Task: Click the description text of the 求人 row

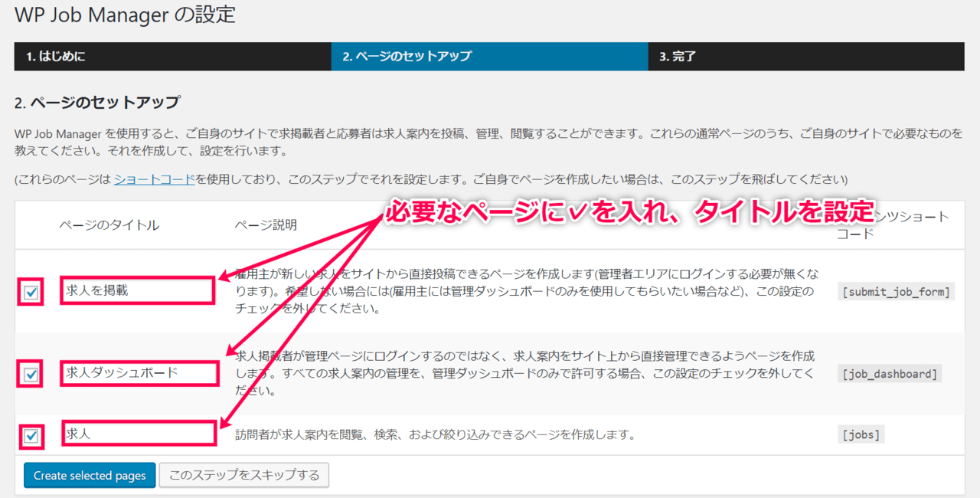Action: click(436, 435)
